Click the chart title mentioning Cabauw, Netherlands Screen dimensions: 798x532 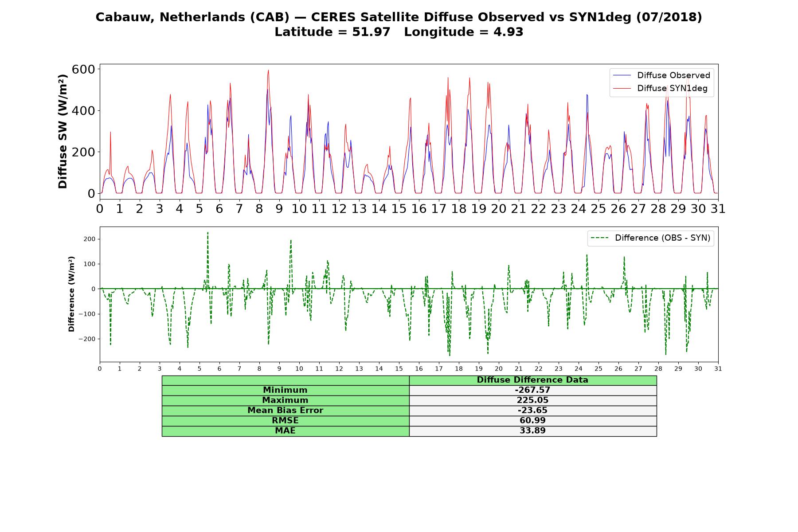pyautogui.click(x=399, y=17)
